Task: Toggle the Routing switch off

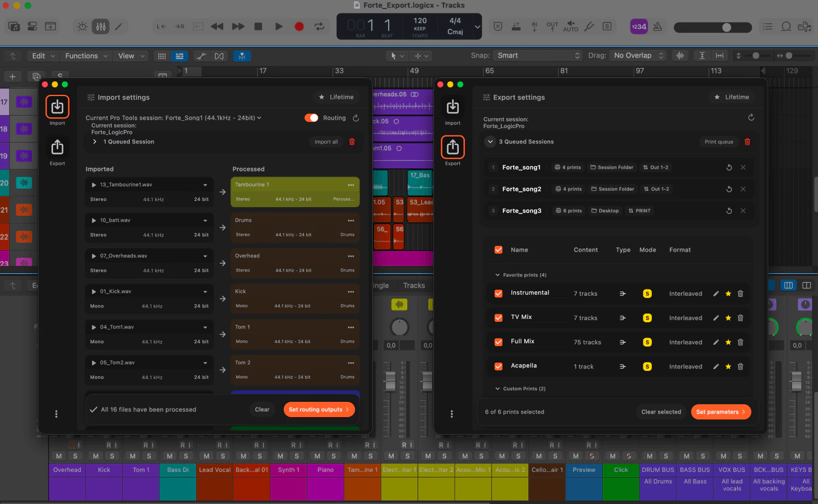Action: coord(311,118)
